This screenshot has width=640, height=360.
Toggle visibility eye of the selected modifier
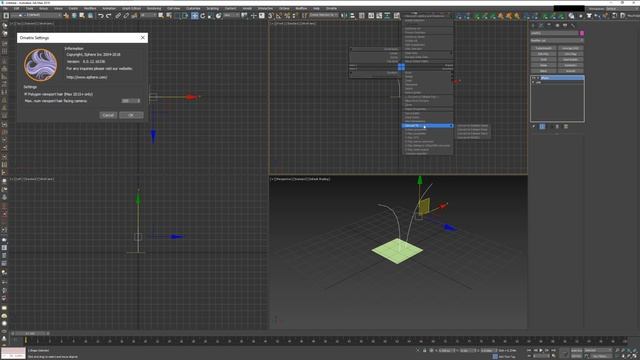tap(533, 78)
